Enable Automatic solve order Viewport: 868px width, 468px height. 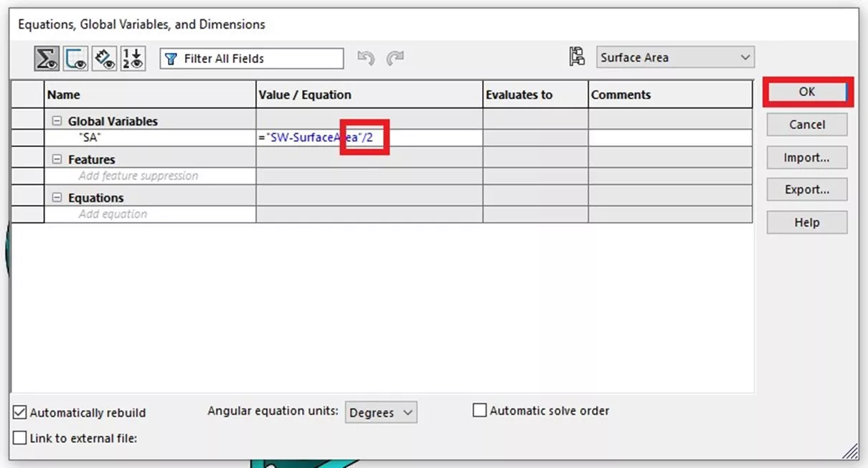[479, 410]
